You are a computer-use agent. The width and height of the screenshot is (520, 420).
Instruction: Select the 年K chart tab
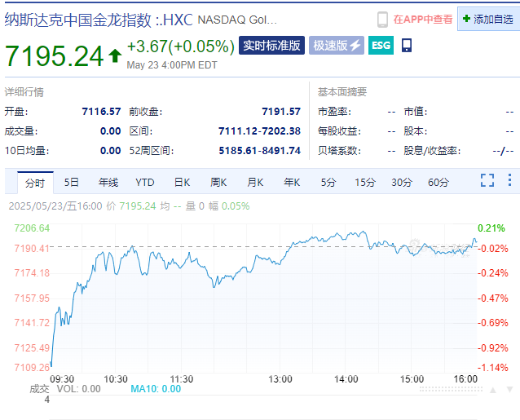[292, 182]
